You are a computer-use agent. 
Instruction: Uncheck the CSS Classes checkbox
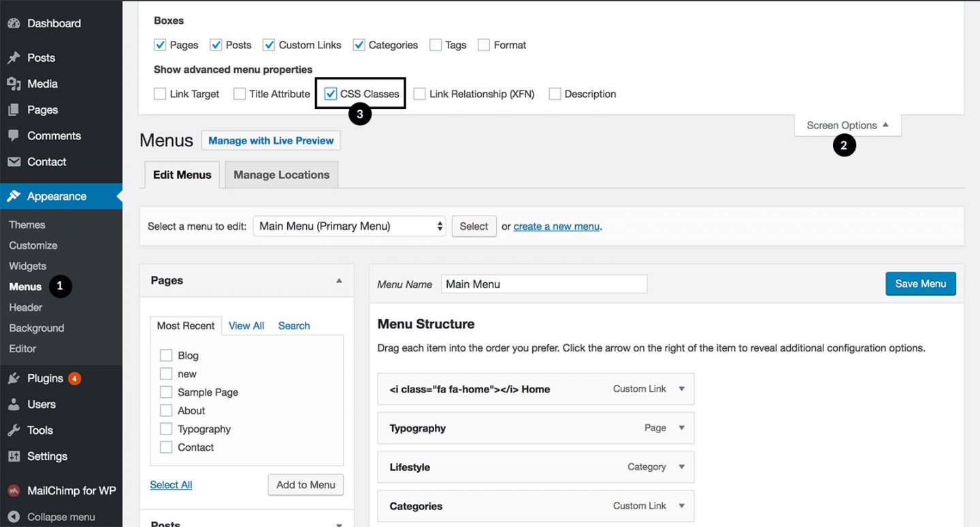pyautogui.click(x=331, y=94)
